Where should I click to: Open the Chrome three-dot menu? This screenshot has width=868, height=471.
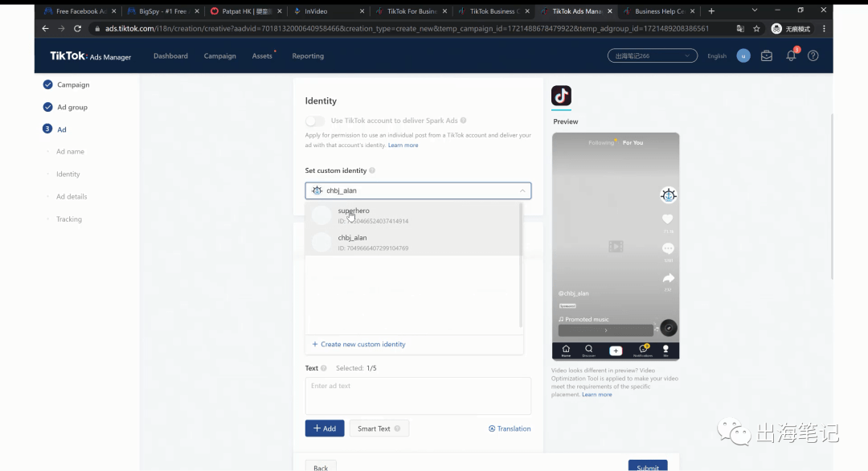[825, 29]
